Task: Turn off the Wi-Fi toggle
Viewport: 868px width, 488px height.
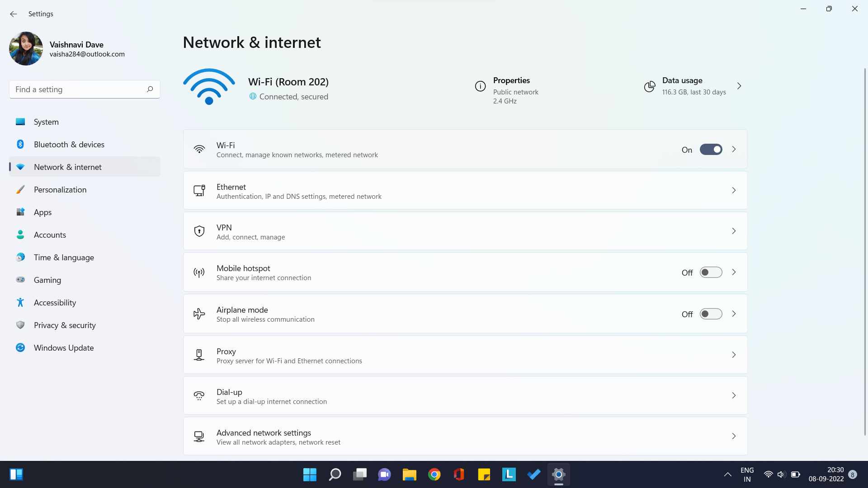Action: pyautogui.click(x=711, y=150)
